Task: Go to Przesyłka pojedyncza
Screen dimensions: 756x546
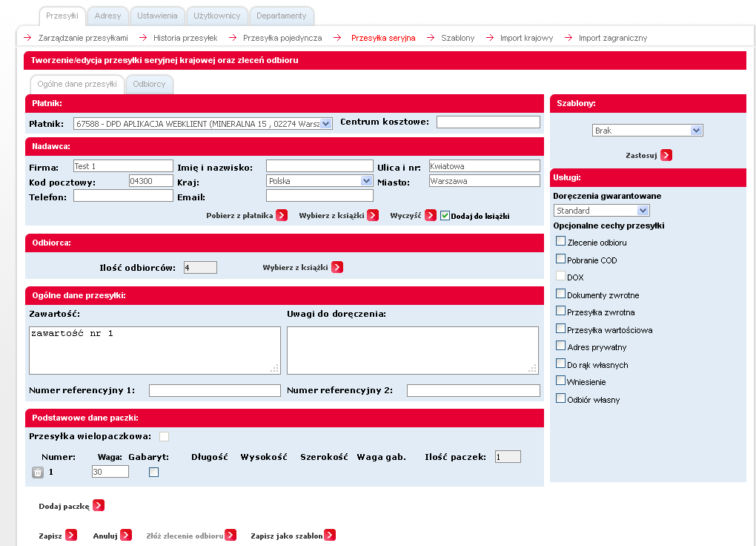Action: [x=282, y=38]
